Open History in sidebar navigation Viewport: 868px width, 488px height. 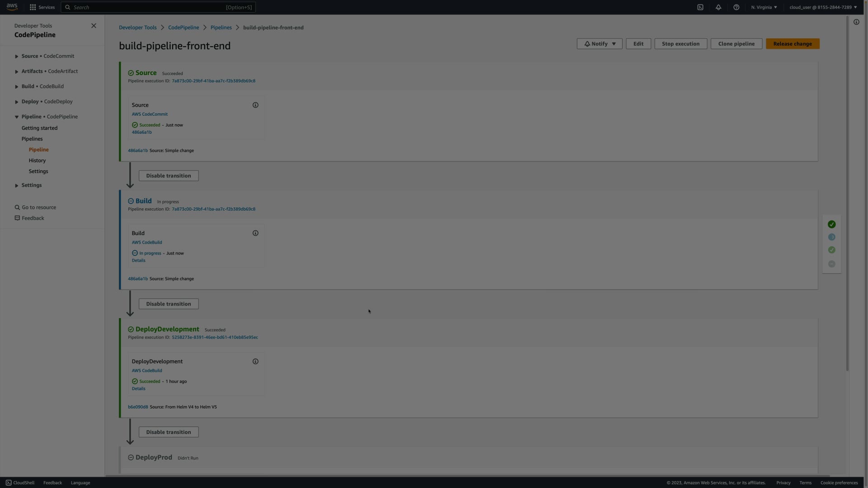[37, 160]
